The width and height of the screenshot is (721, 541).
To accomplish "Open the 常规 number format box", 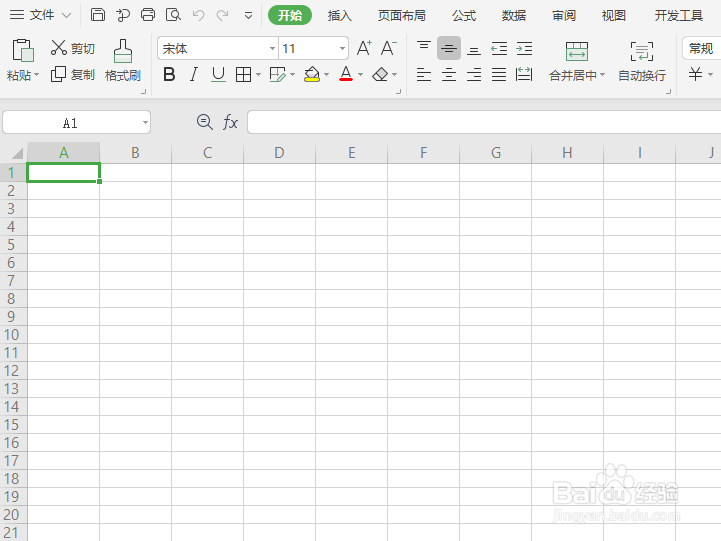I will (x=702, y=48).
